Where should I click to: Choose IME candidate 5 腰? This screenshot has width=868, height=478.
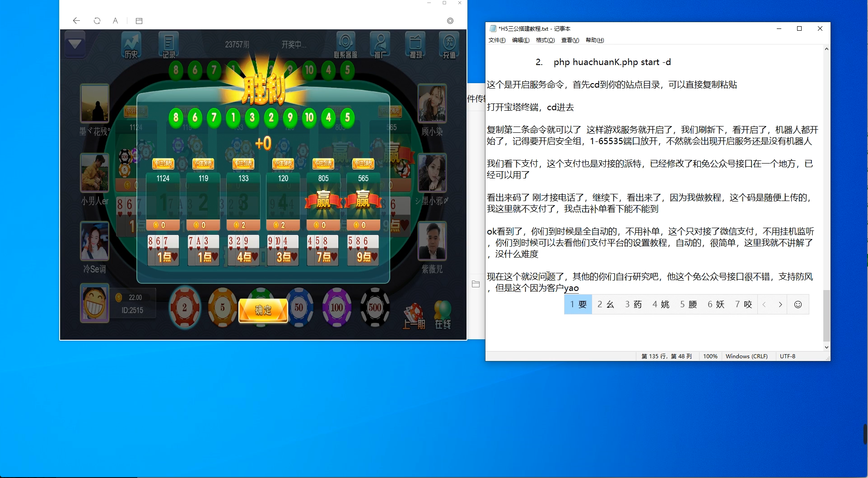[688, 305]
